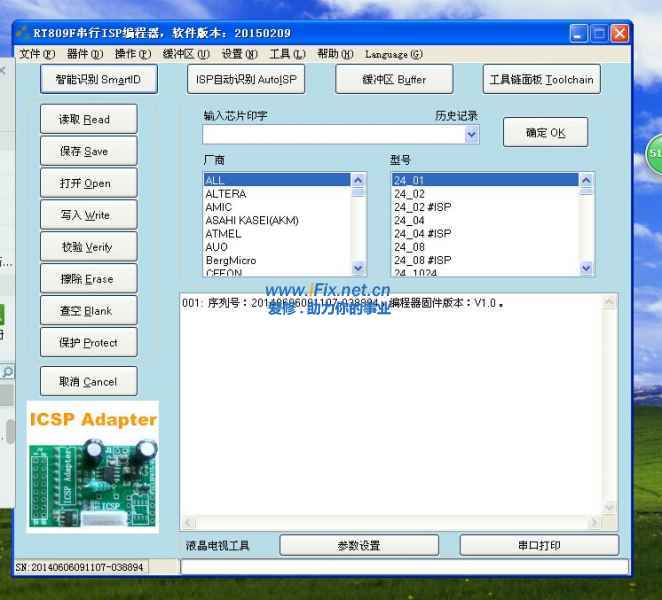This screenshot has width=662, height=600.
Task: Click the 校验 Verify button
Action: pyautogui.click(x=89, y=247)
